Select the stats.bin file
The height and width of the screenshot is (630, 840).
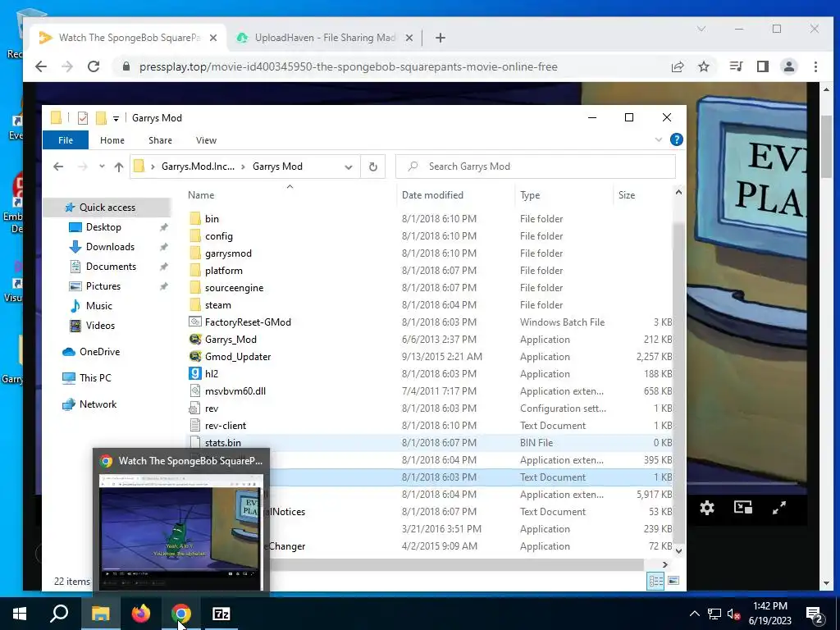point(222,442)
